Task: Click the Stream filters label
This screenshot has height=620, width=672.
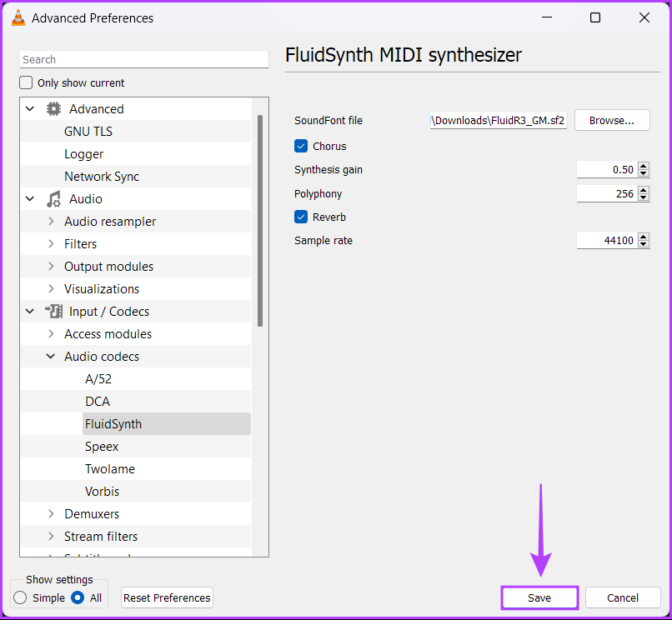Action: (x=101, y=537)
